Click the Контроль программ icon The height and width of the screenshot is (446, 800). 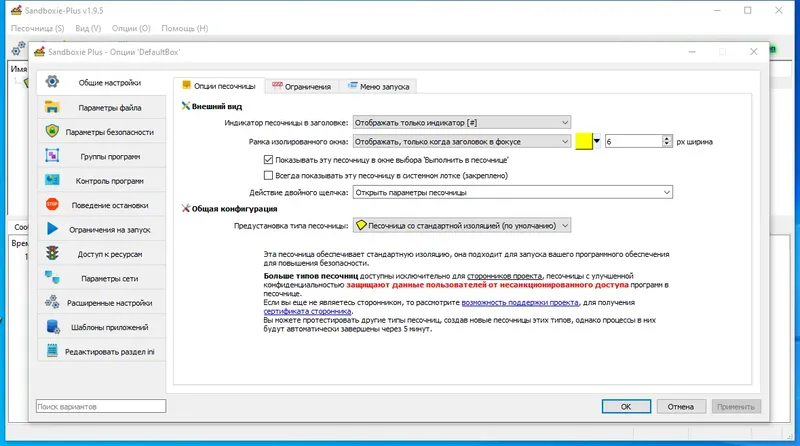(x=52, y=180)
